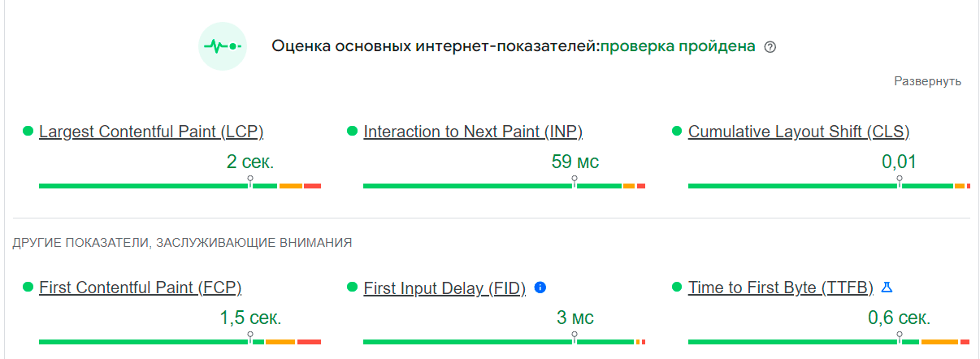This screenshot has width=980, height=359.
Task: Click the green dot beside CLS
Action: pos(677,132)
